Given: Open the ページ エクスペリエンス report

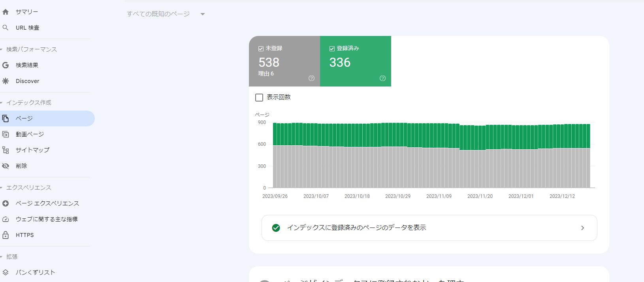Looking at the screenshot, I should [47, 203].
